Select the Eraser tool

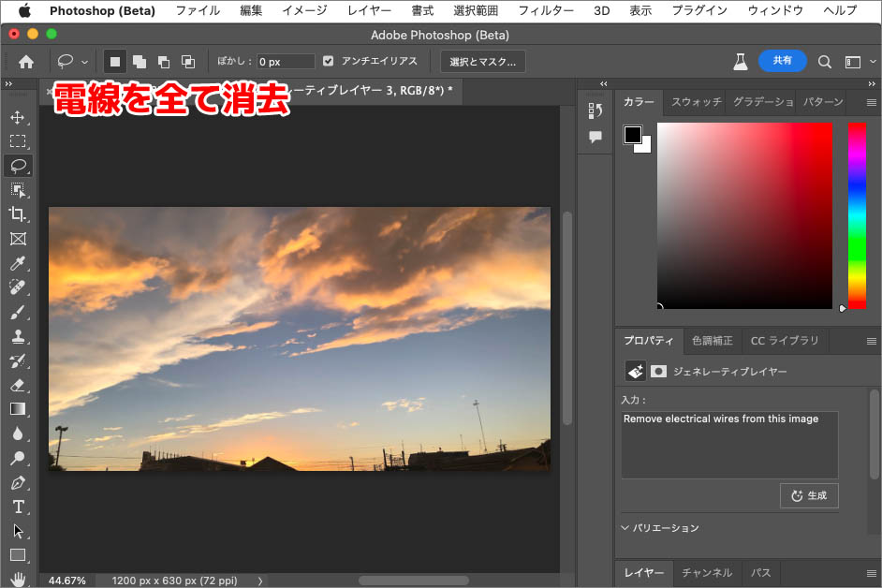[x=18, y=385]
